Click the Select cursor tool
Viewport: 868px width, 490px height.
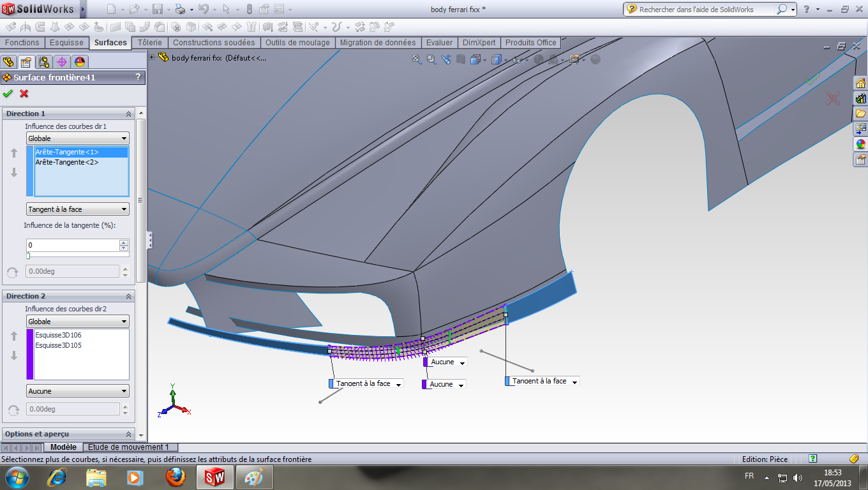point(226,9)
